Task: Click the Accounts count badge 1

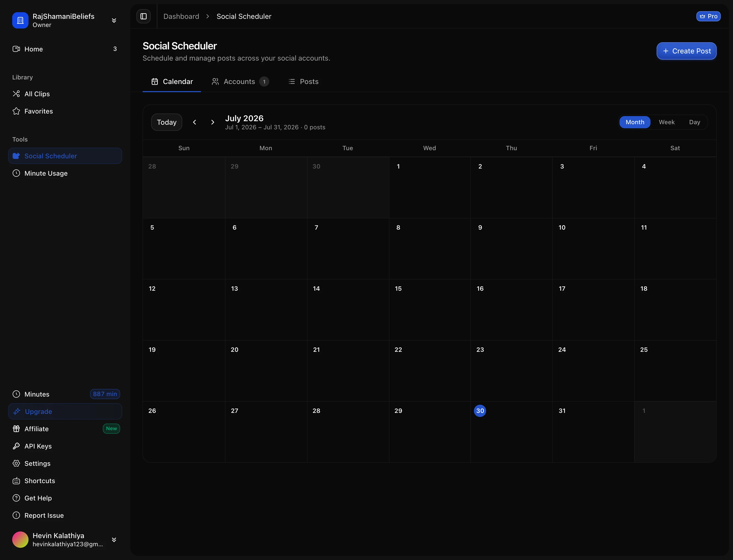Action: click(x=264, y=82)
